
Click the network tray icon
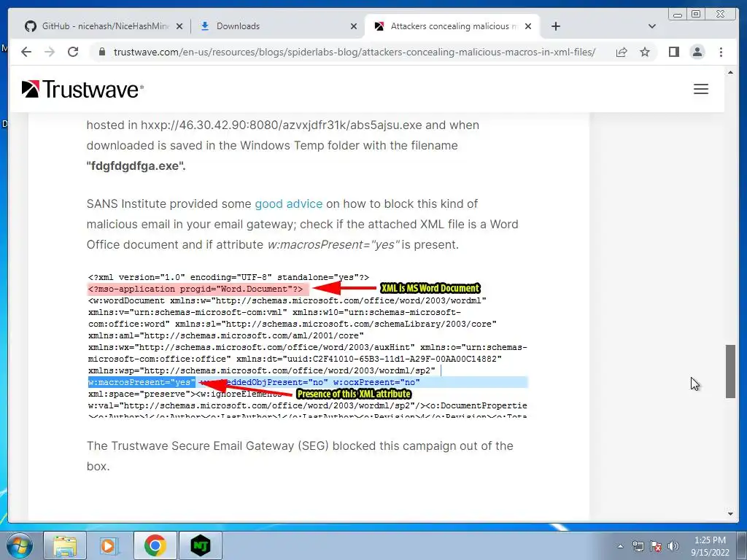coord(638,546)
